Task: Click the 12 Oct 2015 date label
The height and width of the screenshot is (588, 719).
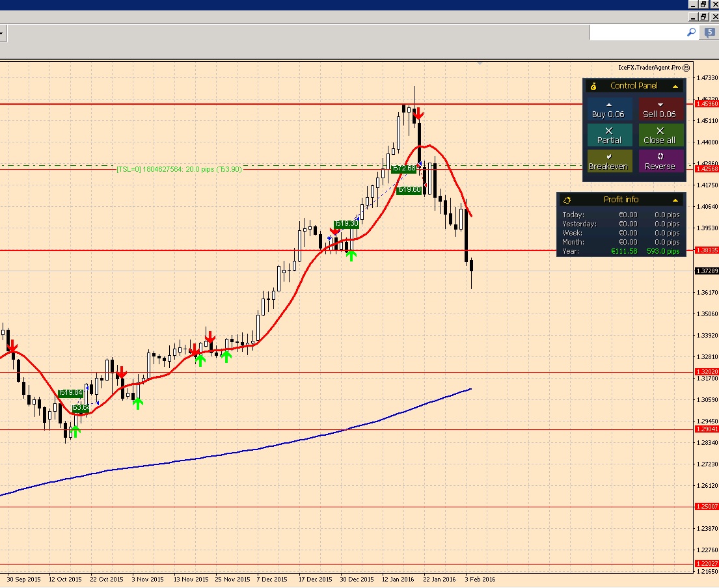Action: [65, 580]
